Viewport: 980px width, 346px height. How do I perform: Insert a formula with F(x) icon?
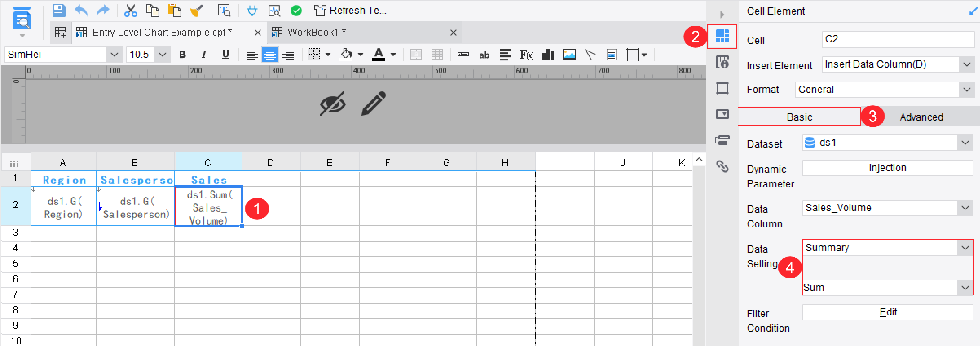[x=526, y=55]
